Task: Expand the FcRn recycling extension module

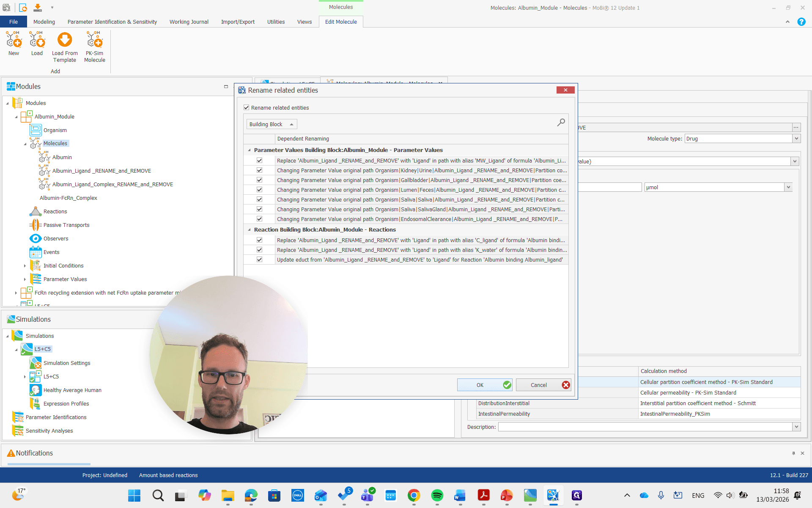Action: pyautogui.click(x=16, y=293)
